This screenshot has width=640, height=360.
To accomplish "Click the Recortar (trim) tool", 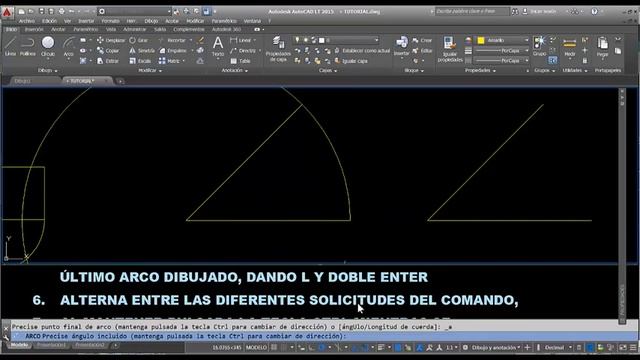I will [172, 40].
